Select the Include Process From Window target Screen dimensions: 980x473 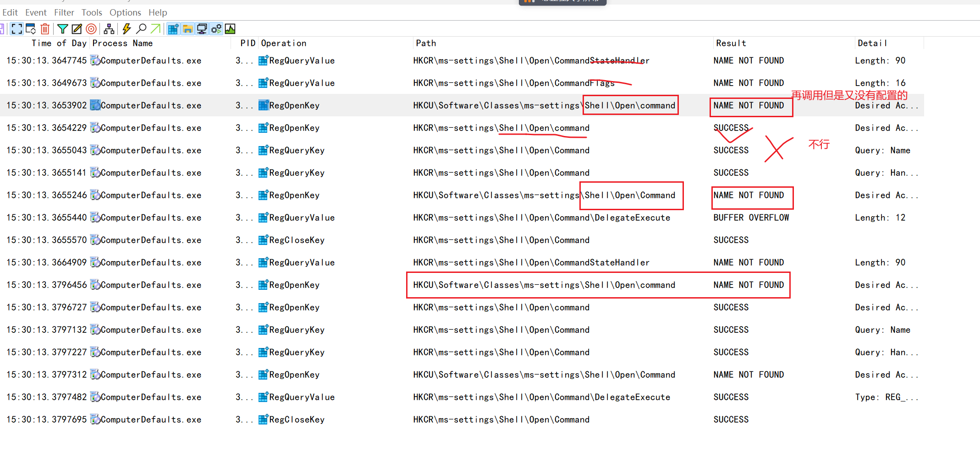[92, 29]
